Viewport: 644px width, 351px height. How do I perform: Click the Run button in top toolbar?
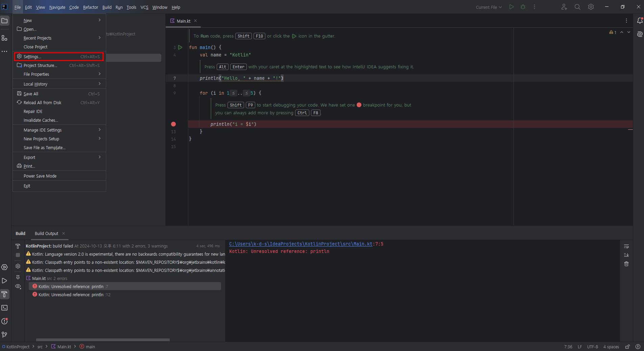(x=511, y=7)
